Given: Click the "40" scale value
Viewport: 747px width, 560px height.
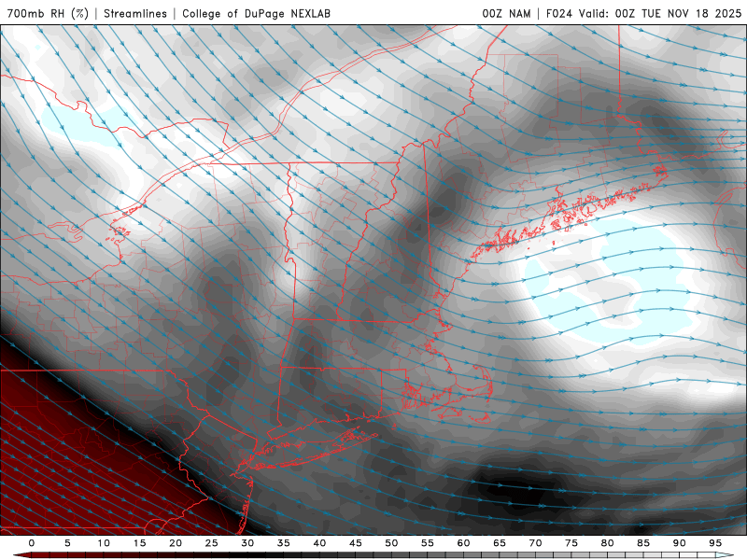Looking at the screenshot, I should pos(319,543).
